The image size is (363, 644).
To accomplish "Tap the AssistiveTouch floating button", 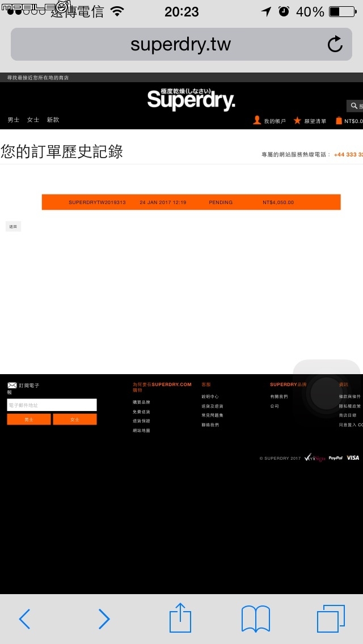I will click(x=326, y=393).
